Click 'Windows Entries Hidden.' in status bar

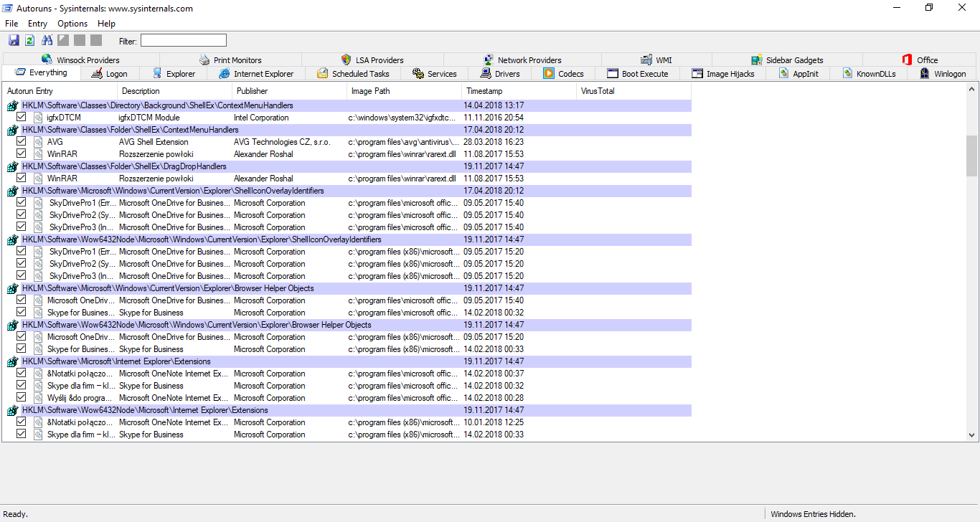coord(813,514)
